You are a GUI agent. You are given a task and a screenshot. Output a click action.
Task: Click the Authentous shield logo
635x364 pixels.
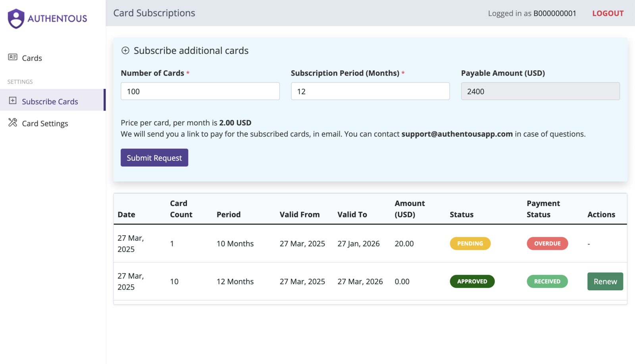(x=16, y=19)
